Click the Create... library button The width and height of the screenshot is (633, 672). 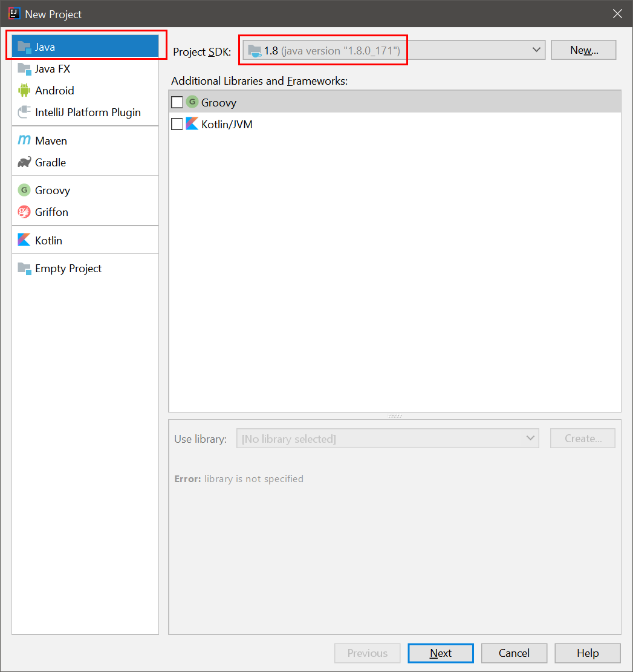(x=583, y=439)
